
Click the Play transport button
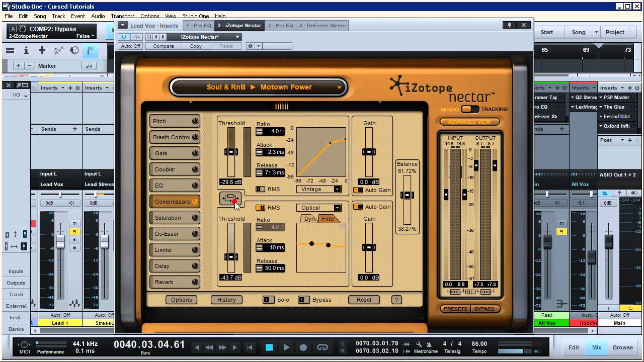[286, 347]
